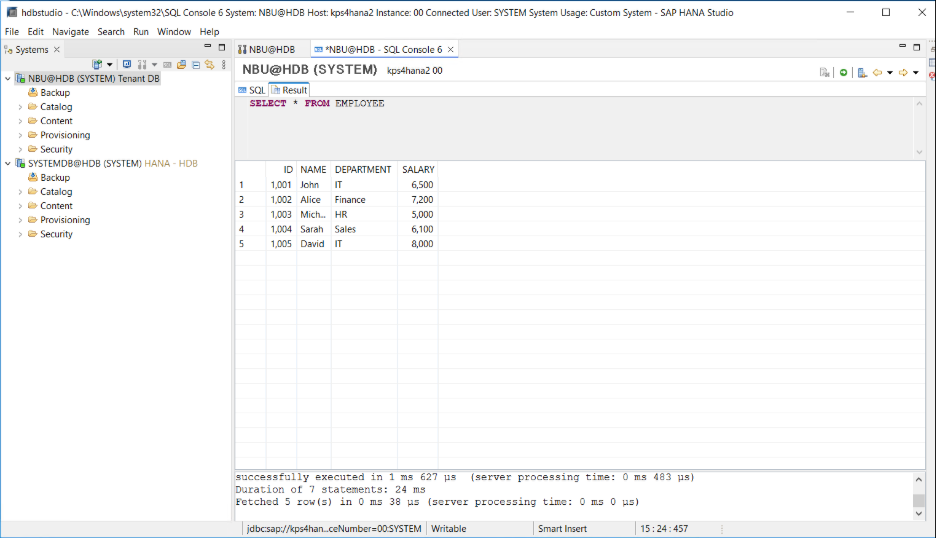Click the Writable status bar field

pyautogui.click(x=448, y=529)
